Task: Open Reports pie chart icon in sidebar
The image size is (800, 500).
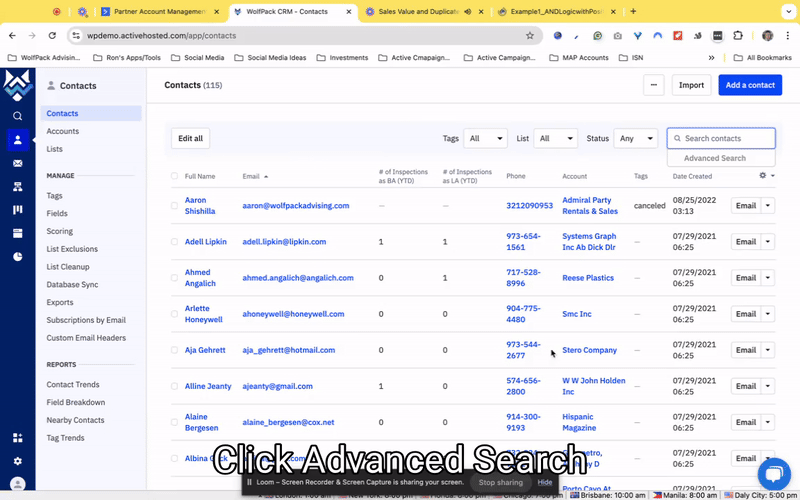Action: (17, 257)
